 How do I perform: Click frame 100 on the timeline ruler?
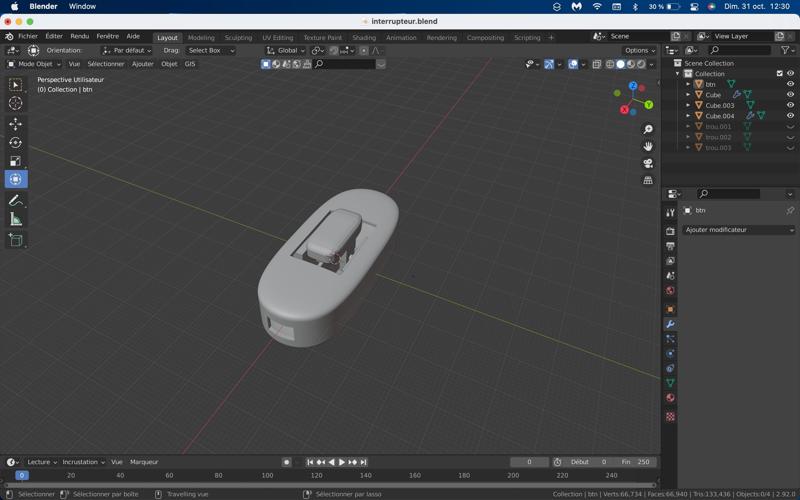[x=267, y=476]
